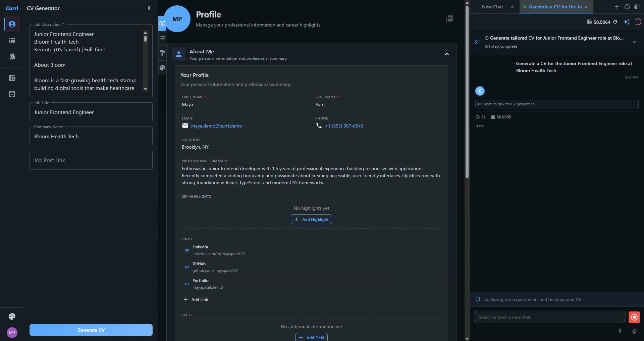Open the list view icon in left sidebar
The height and width of the screenshot is (341, 644).
(12, 40)
